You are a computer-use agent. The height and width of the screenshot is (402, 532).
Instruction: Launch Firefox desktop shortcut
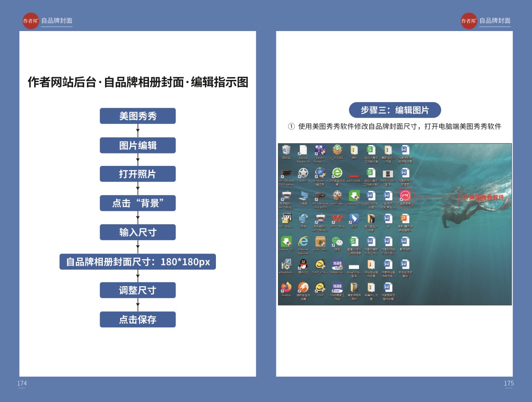pos(286,288)
